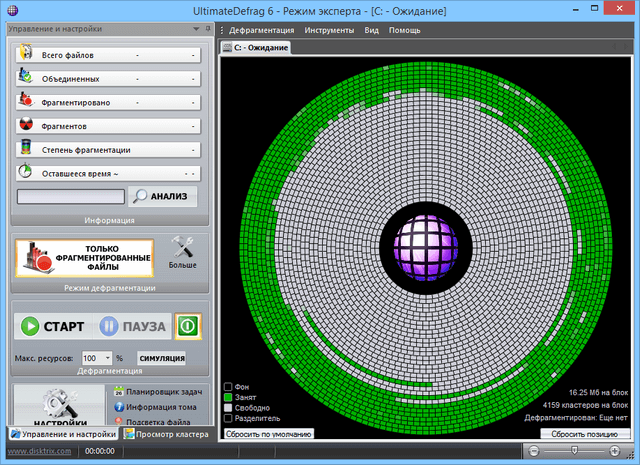Open Информация тома info item
Image resolution: width=640 pixels, height=465 pixels.
click(x=157, y=406)
